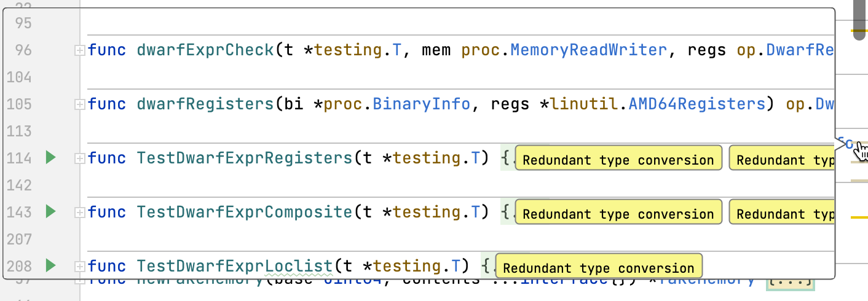Image resolution: width=868 pixels, height=301 pixels.
Task: Click the folded braces after newFakeMemory signature
Action: tap(791, 281)
